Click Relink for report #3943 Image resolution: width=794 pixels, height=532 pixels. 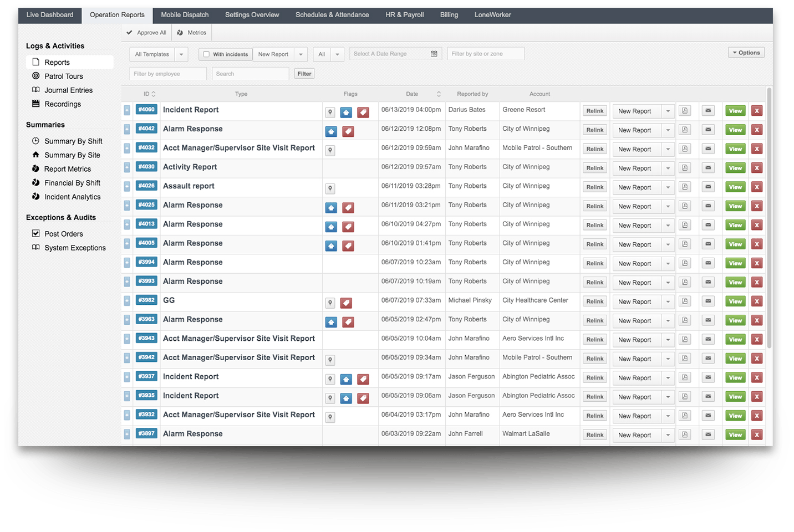(595, 340)
